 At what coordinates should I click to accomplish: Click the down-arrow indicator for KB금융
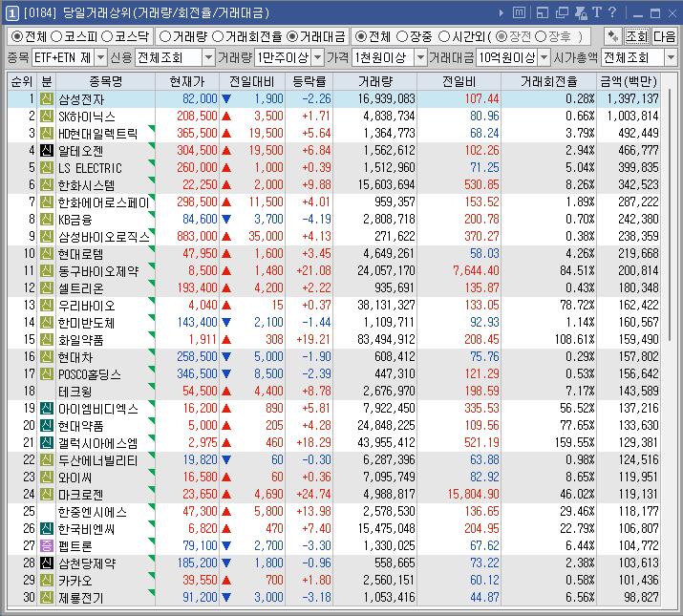click(226, 219)
